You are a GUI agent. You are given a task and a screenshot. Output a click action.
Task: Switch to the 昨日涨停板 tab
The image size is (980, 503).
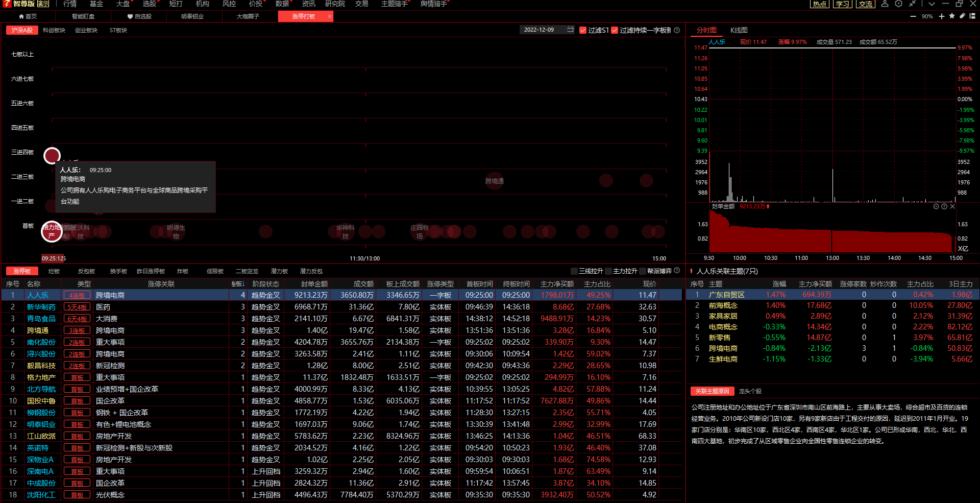pyautogui.click(x=151, y=271)
